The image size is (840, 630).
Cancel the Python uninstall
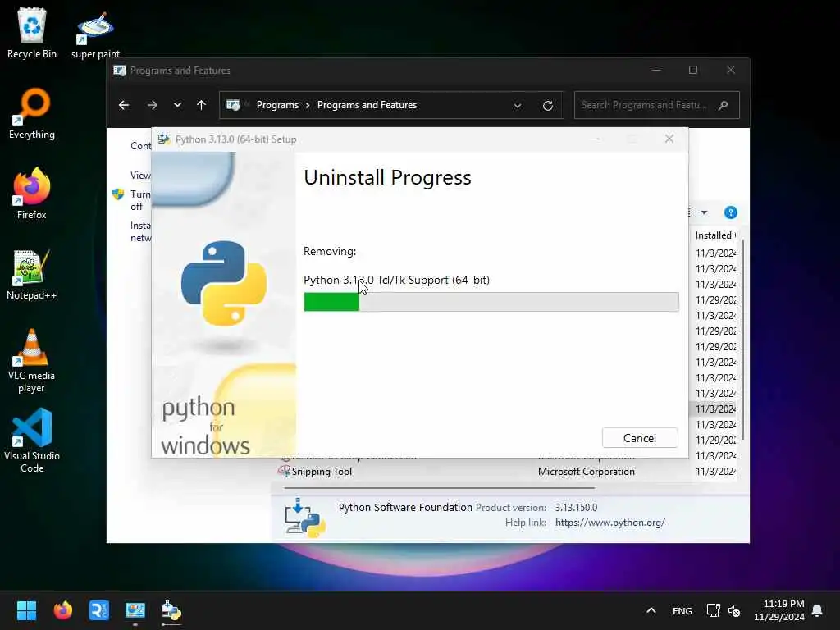(640, 438)
